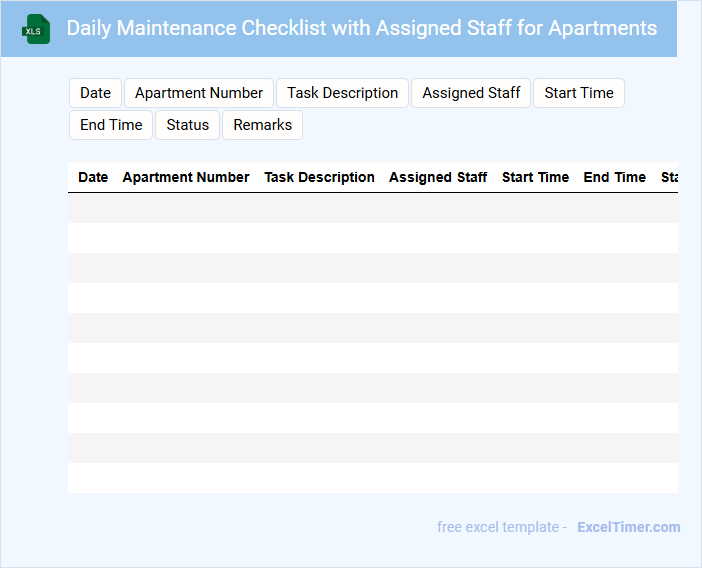Select the End Time tag

pos(111,125)
